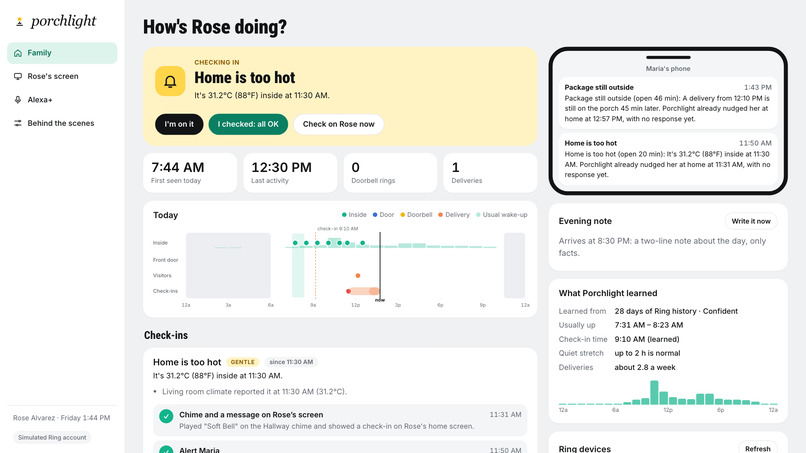This screenshot has width=806, height=453.
Task: Click about 2.8 a week text
Action: tap(645, 367)
